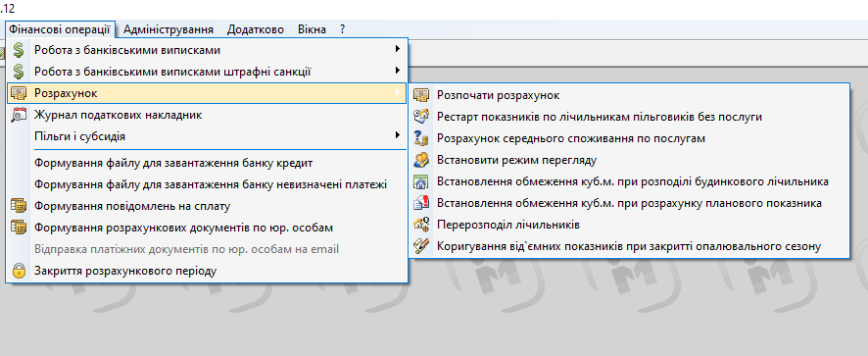This screenshot has height=356, width=868.
Task: Choose обмеження куб.м. при розподілі будинкового лічильника
Action: pos(629,181)
